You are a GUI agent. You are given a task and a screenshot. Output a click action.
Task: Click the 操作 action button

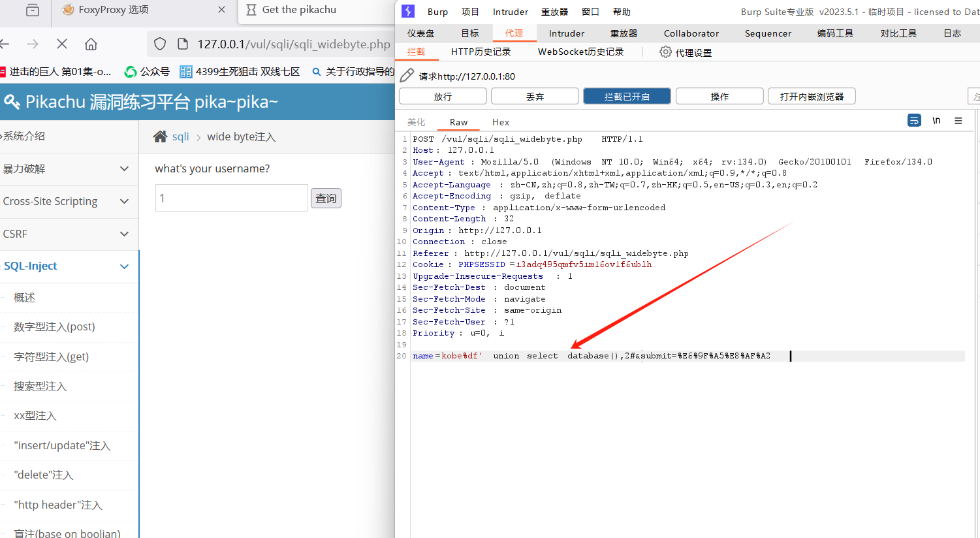719,96
